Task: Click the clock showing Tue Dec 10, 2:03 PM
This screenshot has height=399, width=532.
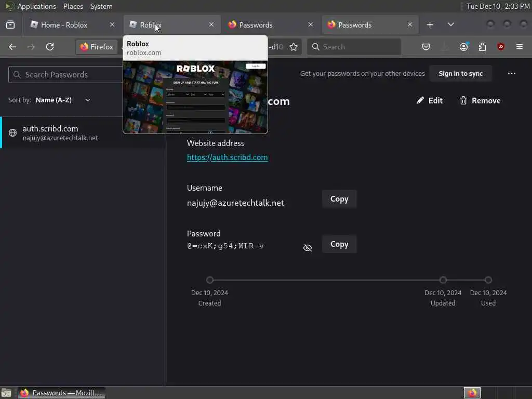Action: click(x=497, y=6)
